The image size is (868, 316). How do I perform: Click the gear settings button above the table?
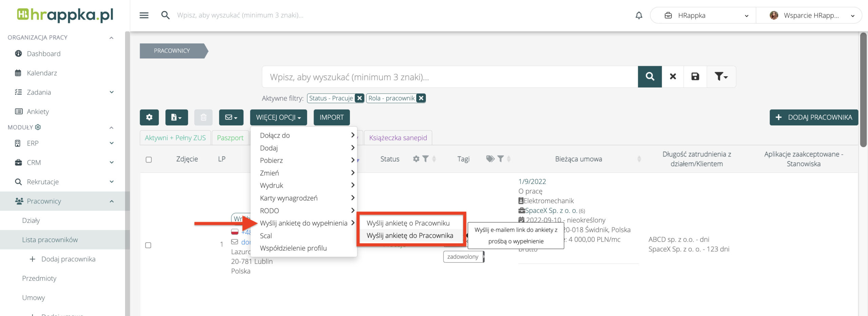(149, 117)
